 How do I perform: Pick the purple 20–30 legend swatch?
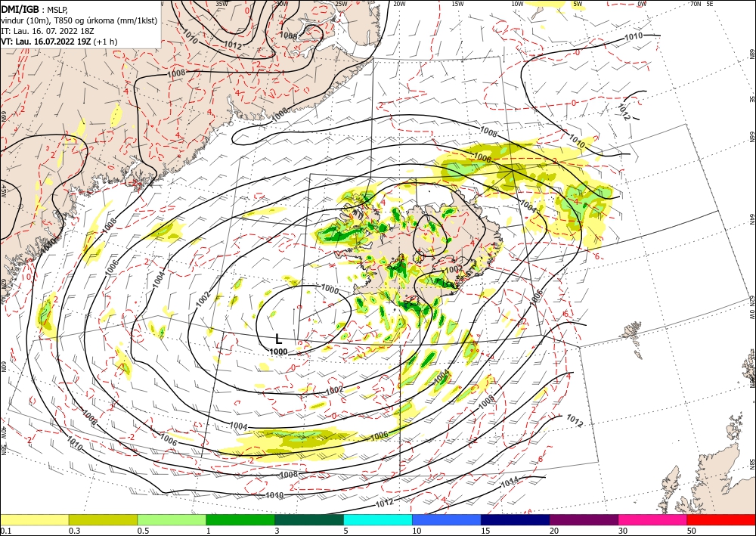pyautogui.click(x=584, y=519)
